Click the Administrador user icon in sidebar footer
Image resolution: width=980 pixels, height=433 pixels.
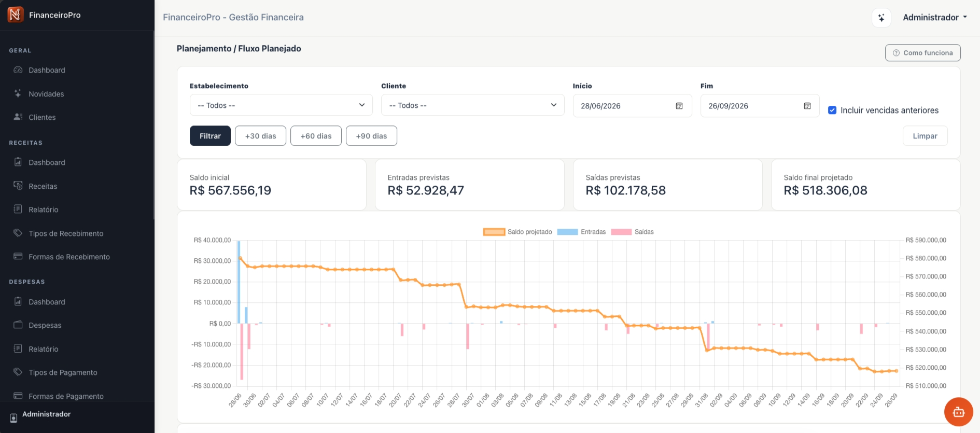tap(14, 418)
